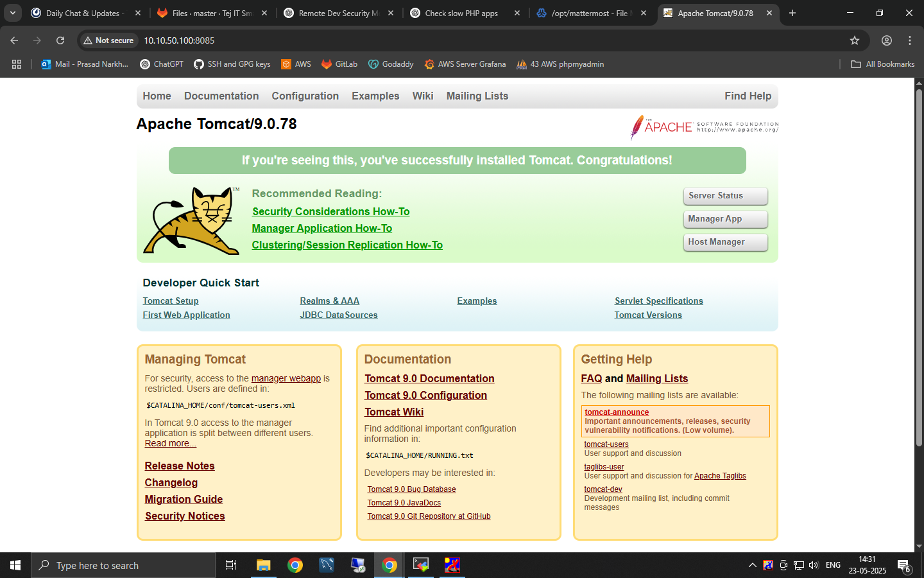Click the Server Status button

pos(725,196)
